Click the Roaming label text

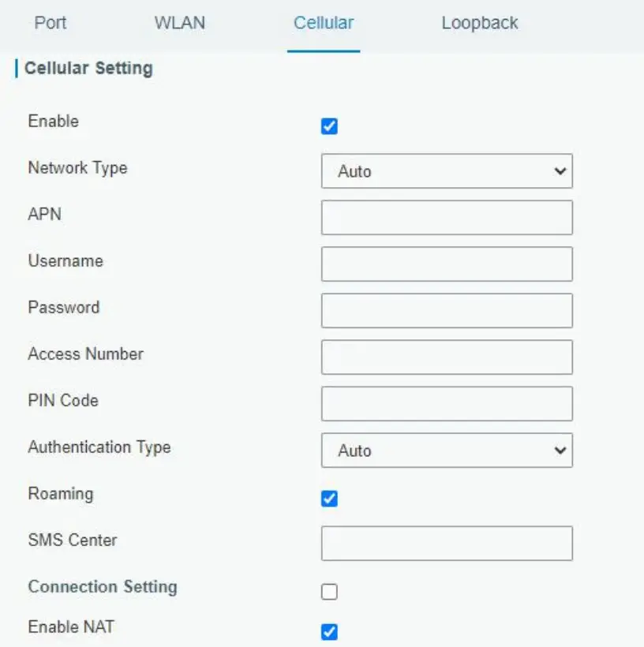[60, 494]
